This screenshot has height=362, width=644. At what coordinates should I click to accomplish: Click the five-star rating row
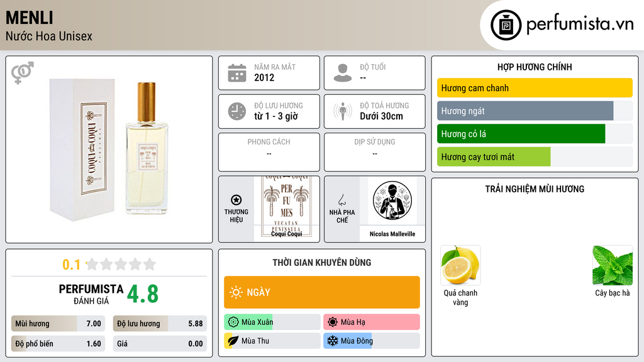pyautogui.click(x=121, y=265)
